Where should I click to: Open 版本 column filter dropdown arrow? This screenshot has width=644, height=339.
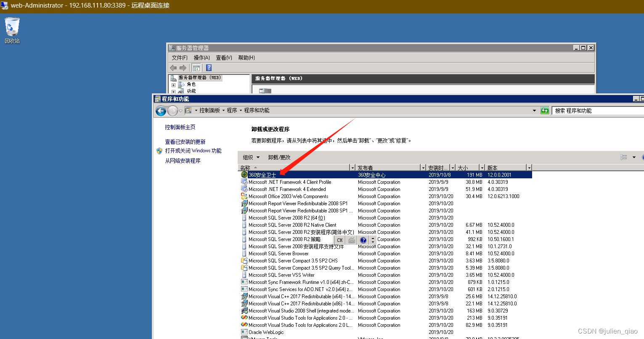pyautogui.click(x=529, y=168)
